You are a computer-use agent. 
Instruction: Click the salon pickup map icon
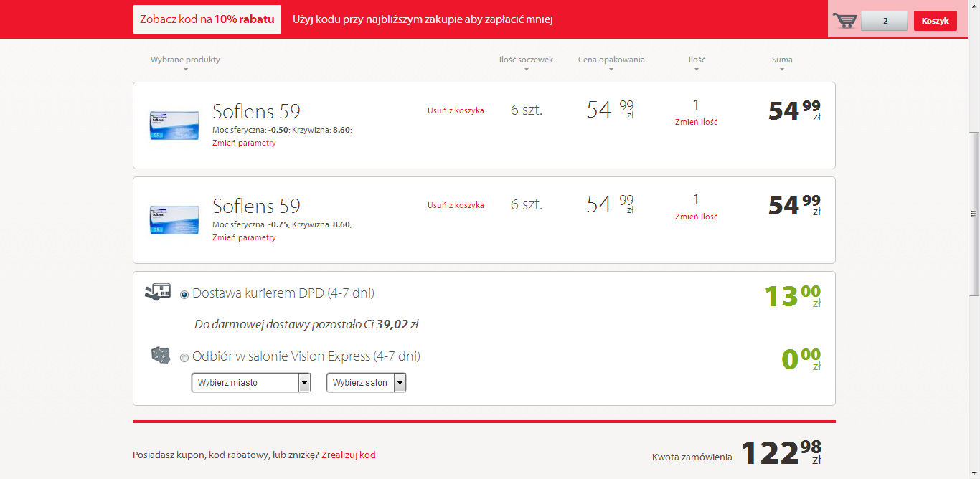[160, 355]
